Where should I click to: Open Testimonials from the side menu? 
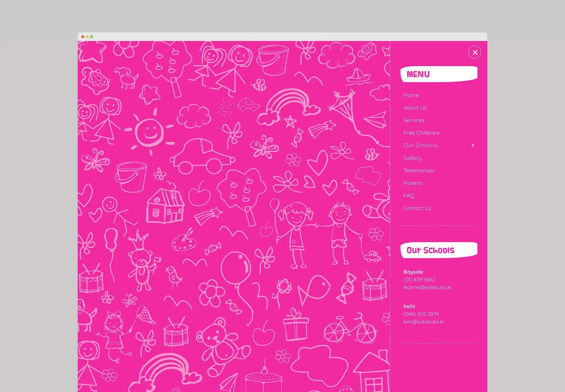click(x=419, y=170)
